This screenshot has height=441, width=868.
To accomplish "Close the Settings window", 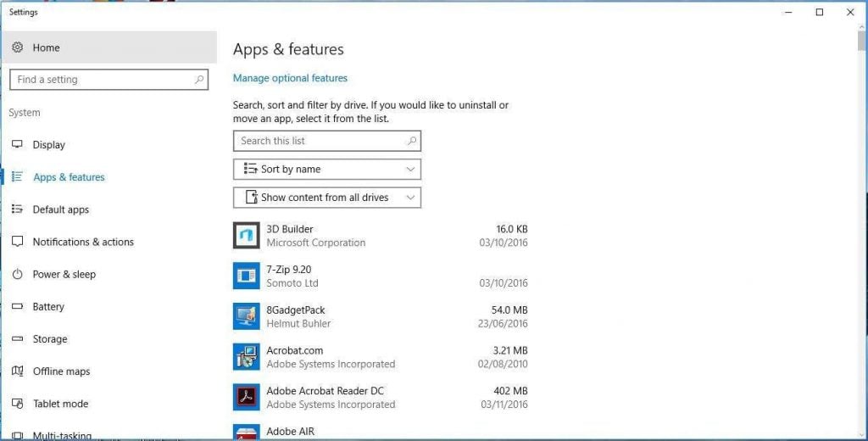I will click(850, 12).
